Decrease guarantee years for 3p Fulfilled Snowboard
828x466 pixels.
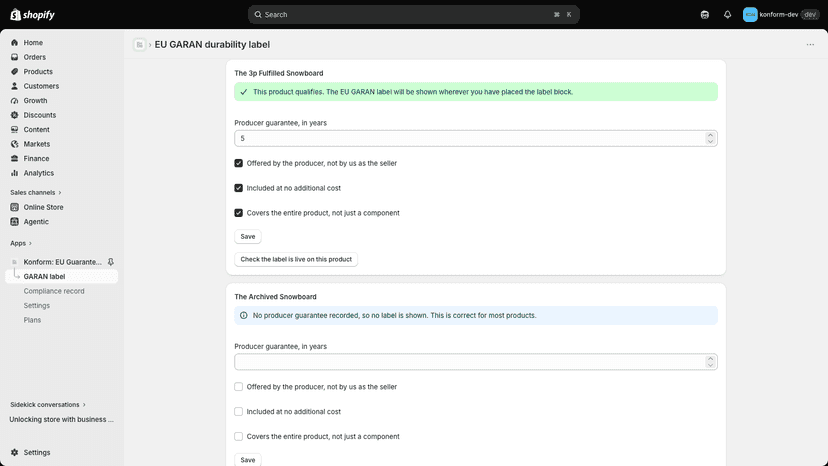(x=710, y=141)
